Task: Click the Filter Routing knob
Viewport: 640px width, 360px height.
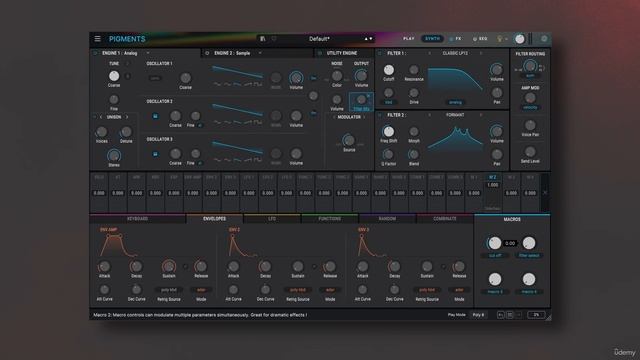Action: (530, 65)
